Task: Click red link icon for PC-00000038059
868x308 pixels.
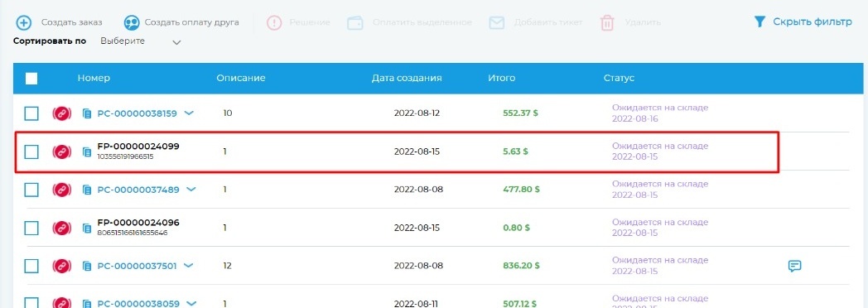Action: tap(62, 303)
